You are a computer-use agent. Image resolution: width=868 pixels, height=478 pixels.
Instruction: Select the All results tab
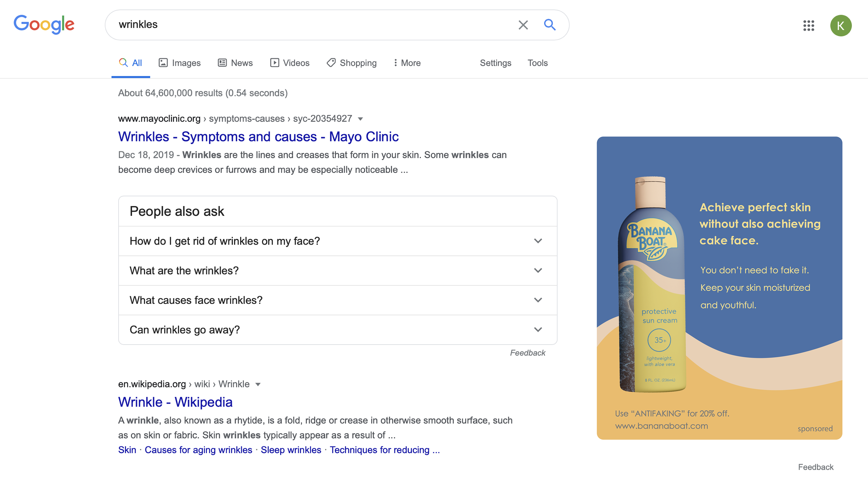point(131,63)
